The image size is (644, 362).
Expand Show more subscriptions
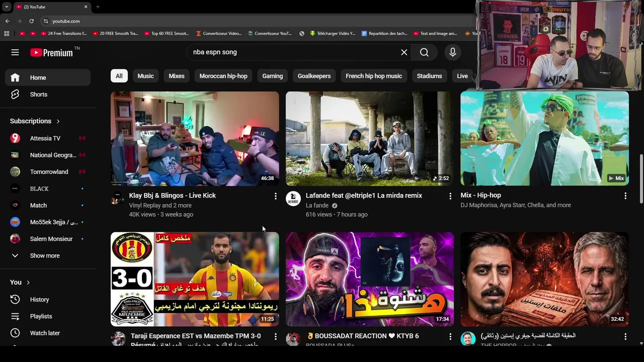pyautogui.click(x=48, y=255)
